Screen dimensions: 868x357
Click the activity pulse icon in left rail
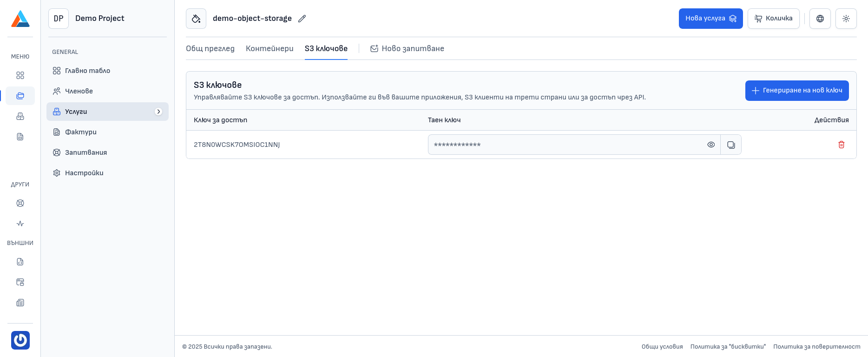[20, 224]
